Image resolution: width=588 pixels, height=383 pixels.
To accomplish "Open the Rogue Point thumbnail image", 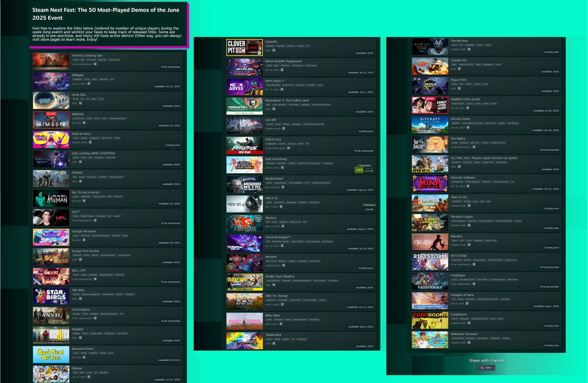I will coord(430,85).
